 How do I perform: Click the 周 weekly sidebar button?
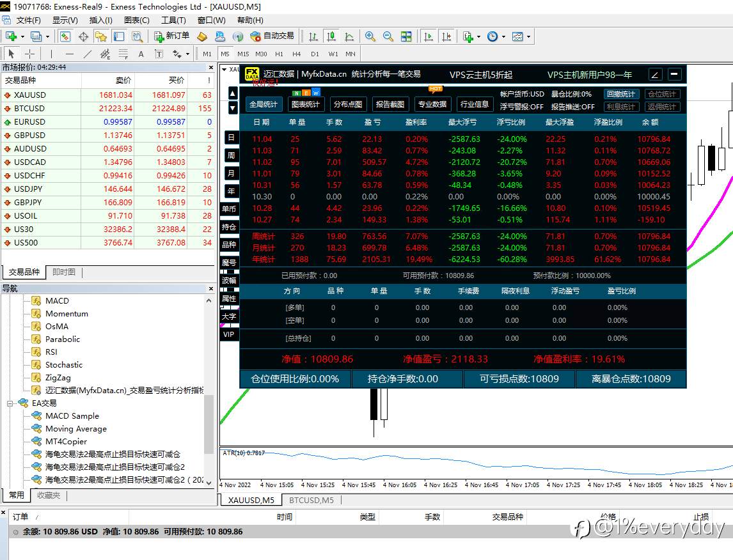[231, 155]
